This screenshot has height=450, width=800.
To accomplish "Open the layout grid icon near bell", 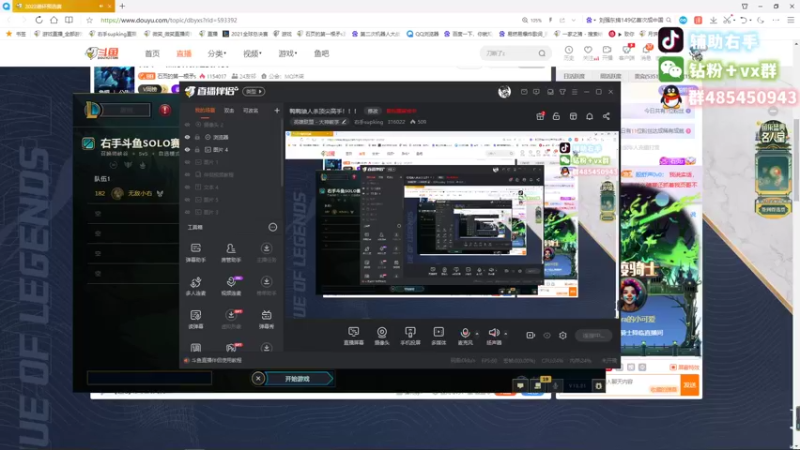I will [573, 116].
